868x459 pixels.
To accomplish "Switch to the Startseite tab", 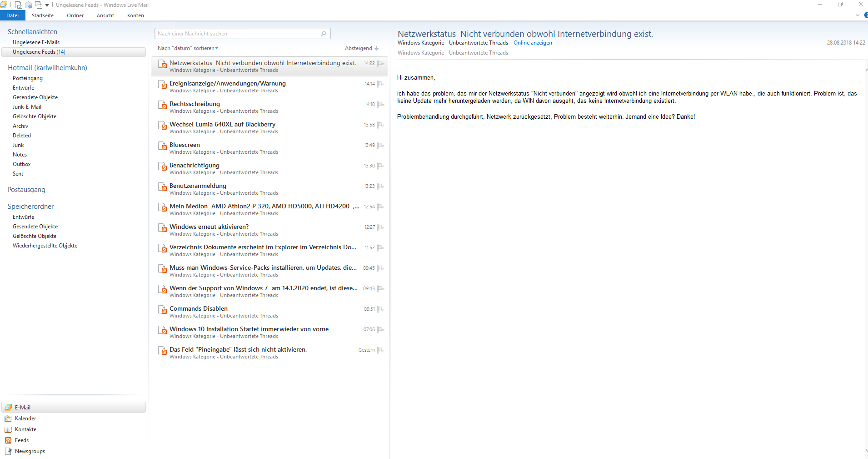I will (43, 15).
